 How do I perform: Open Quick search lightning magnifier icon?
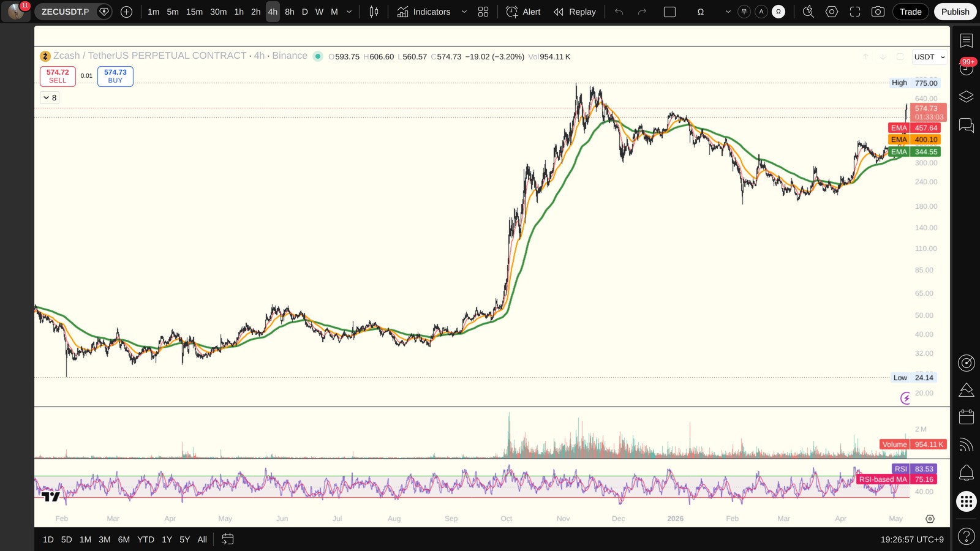tap(809, 12)
